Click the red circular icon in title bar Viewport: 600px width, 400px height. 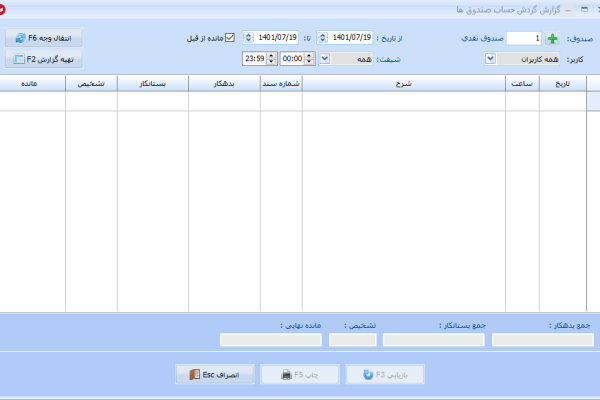pyautogui.click(x=2, y=10)
